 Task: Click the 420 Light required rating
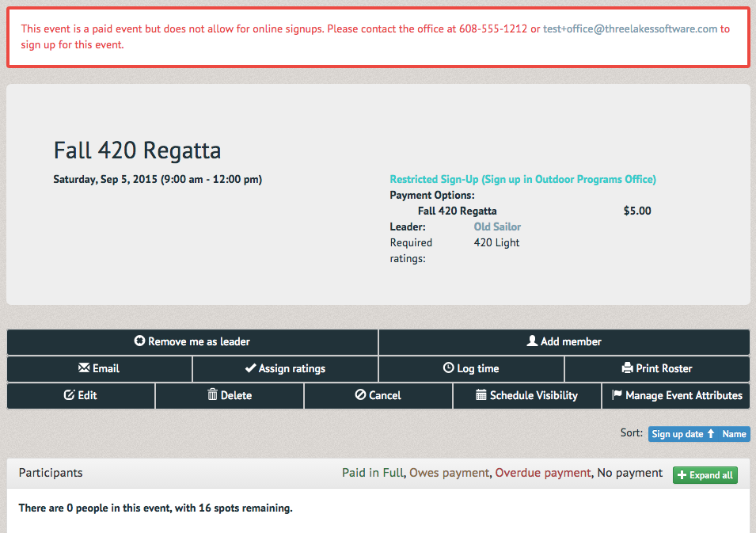coord(496,242)
